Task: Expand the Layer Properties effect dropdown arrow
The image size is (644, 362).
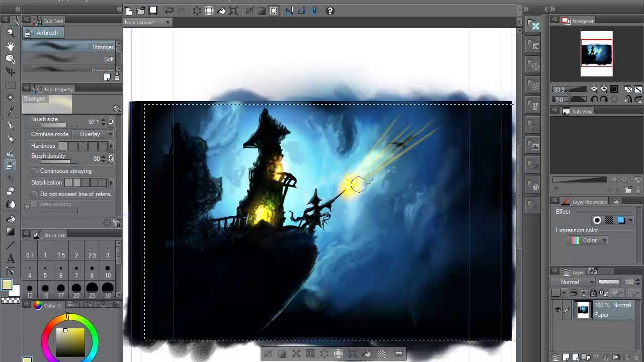Action: [630, 221]
